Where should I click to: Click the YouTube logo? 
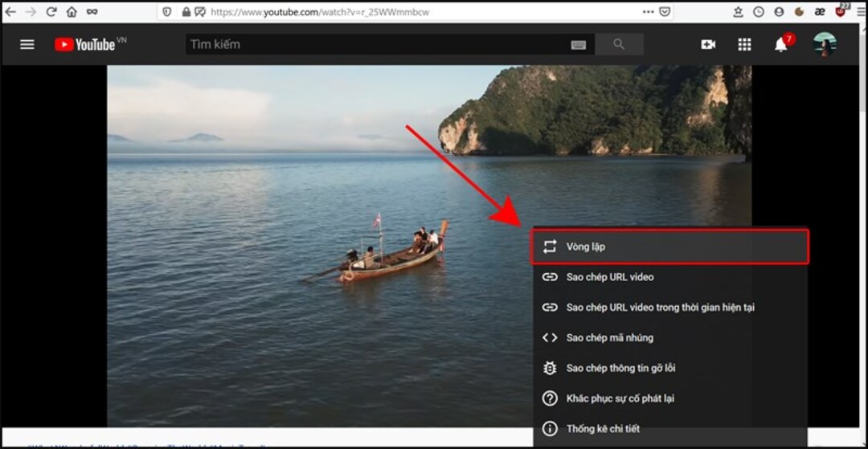[x=86, y=44]
